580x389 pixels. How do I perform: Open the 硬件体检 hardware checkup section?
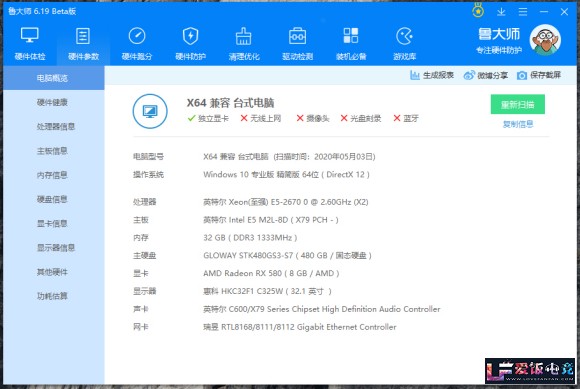click(x=30, y=44)
